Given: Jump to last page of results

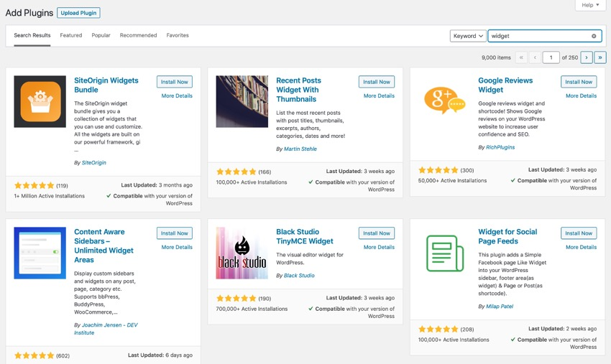Looking at the screenshot, I should 600,57.
